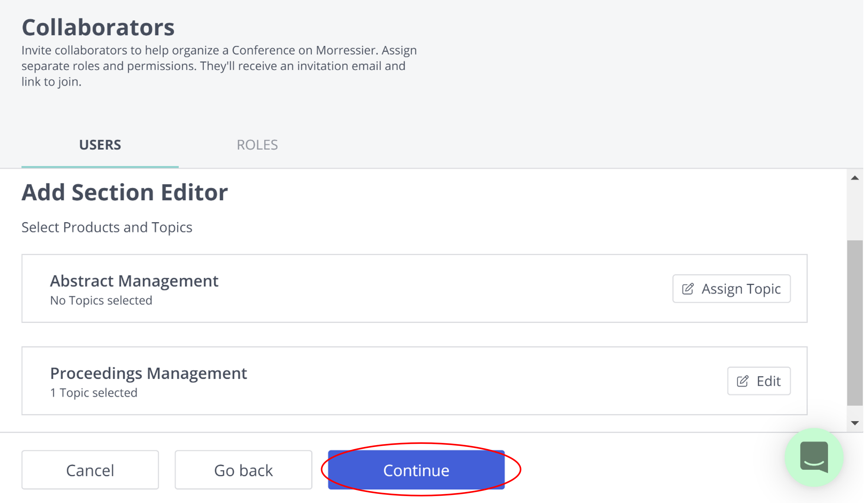Select the Abstract Management heading
Viewport: 868px width, 503px height.
click(x=135, y=282)
